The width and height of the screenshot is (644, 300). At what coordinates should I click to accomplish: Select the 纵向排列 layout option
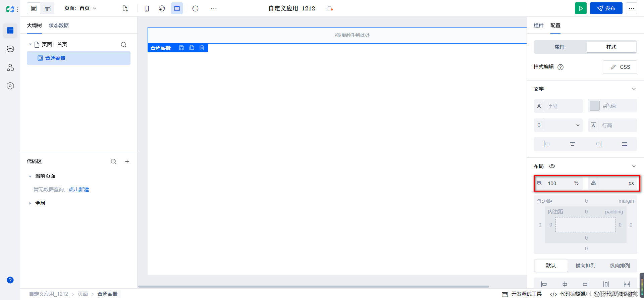(x=620, y=266)
